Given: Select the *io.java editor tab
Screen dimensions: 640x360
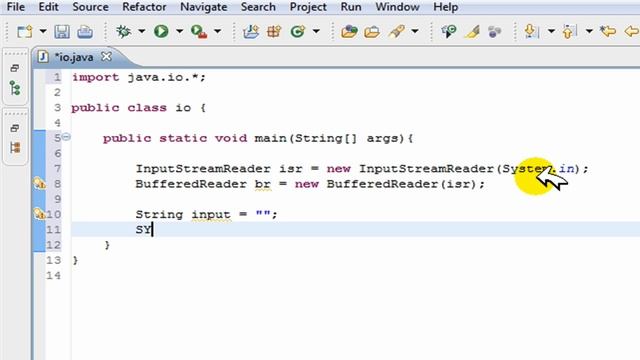Looking at the screenshot, I should pyautogui.click(x=73, y=57).
